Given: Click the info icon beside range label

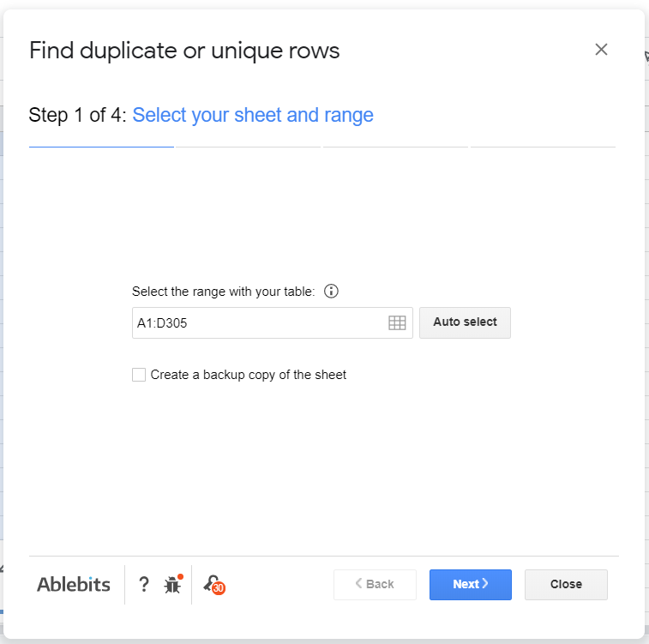Looking at the screenshot, I should 332,292.
